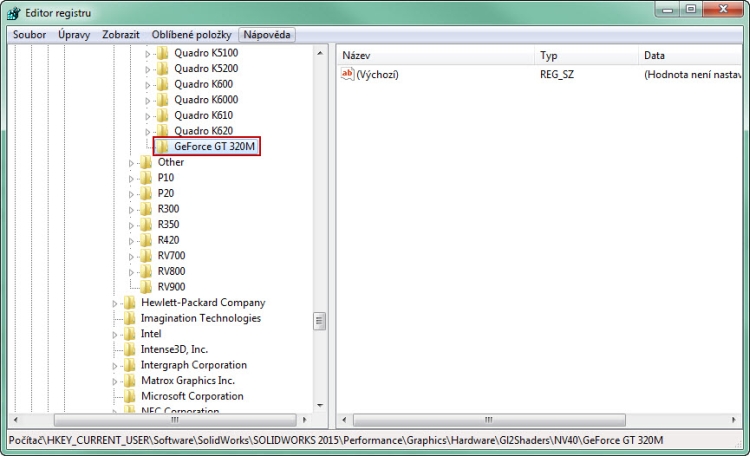Click the (Výchozí) string value icon
This screenshot has width=750, height=456.
pos(347,74)
